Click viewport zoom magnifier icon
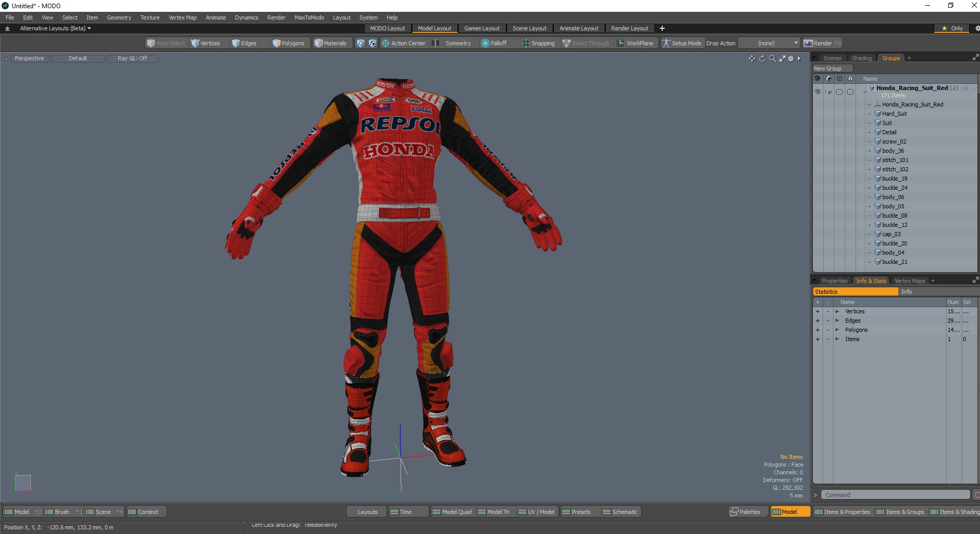 tap(772, 59)
